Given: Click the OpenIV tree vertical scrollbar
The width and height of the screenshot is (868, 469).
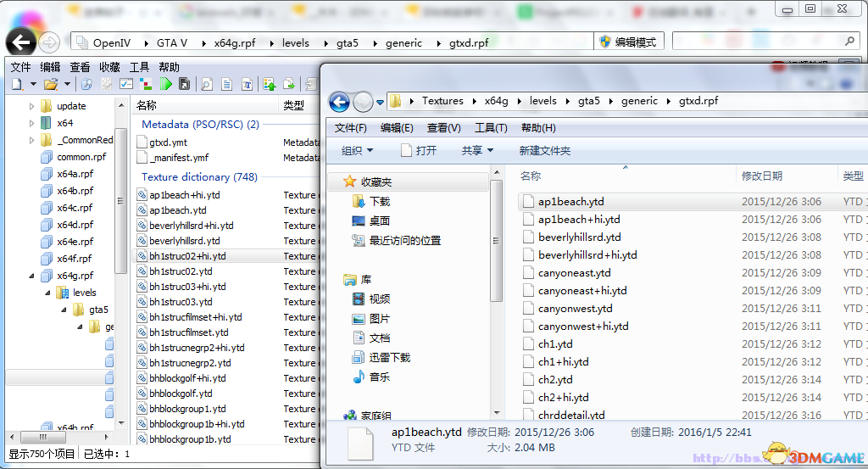Looking at the screenshot, I should [x=121, y=201].
